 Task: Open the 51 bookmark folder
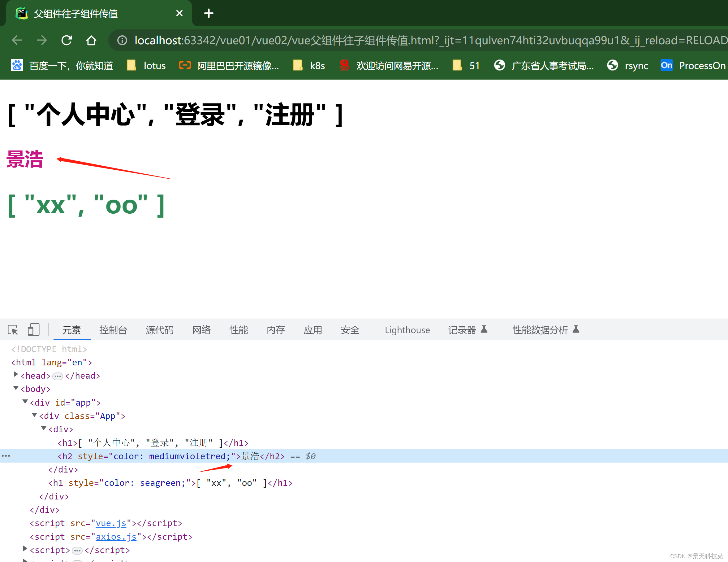(466, 65)
